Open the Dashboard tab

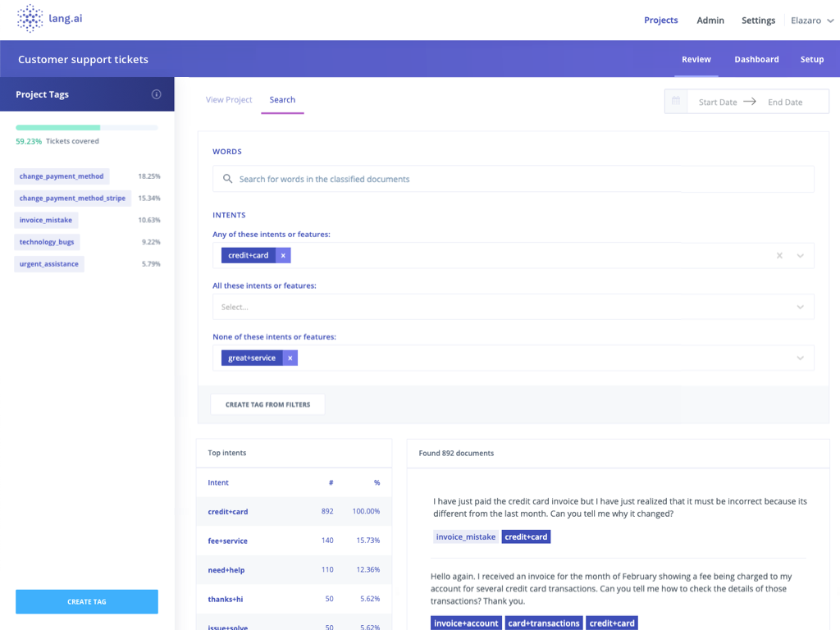pos(756,59)
